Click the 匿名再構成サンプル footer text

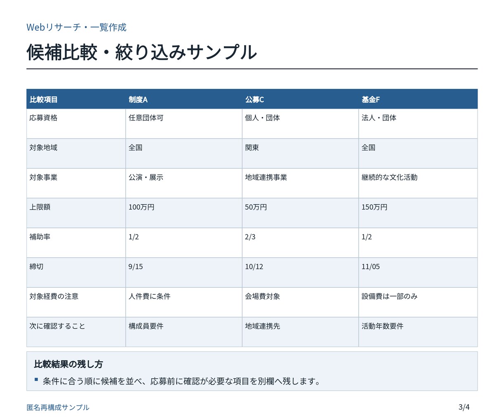pyautogui.click(x=58, y=407)
